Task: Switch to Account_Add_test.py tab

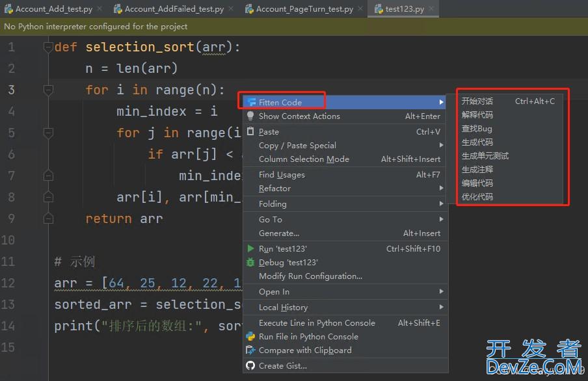Action: [x=54, y=9]
